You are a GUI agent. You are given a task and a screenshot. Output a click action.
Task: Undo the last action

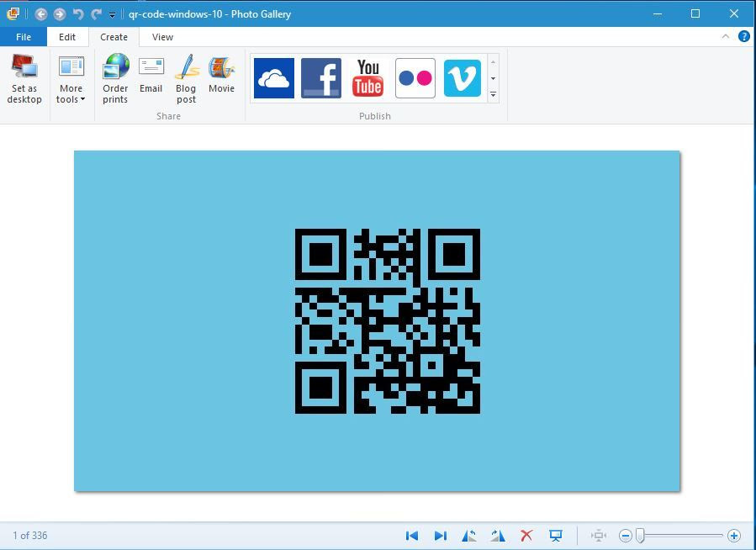pyautogui.click(x=78, y=14)
